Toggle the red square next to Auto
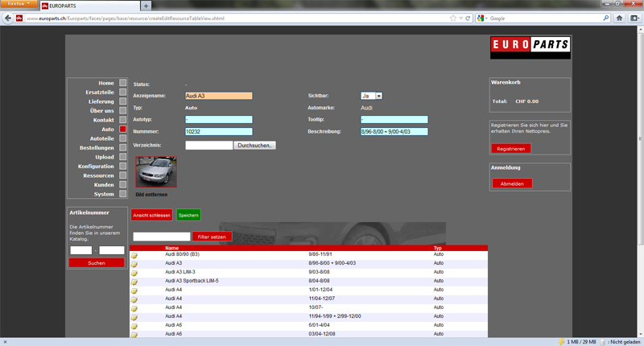 tap(123, 129)
